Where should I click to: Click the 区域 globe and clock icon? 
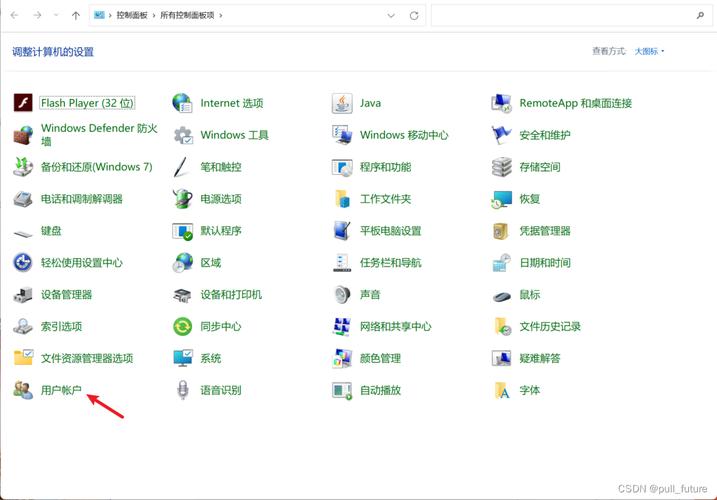(182, 263)
